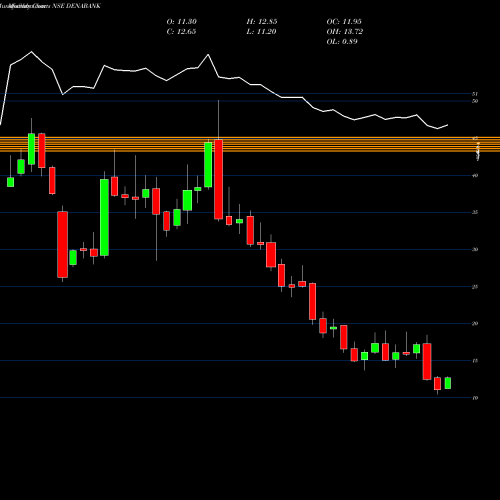Click the first green candle at chart start
The width and height of the screenshot is (500, 500).
11,182
